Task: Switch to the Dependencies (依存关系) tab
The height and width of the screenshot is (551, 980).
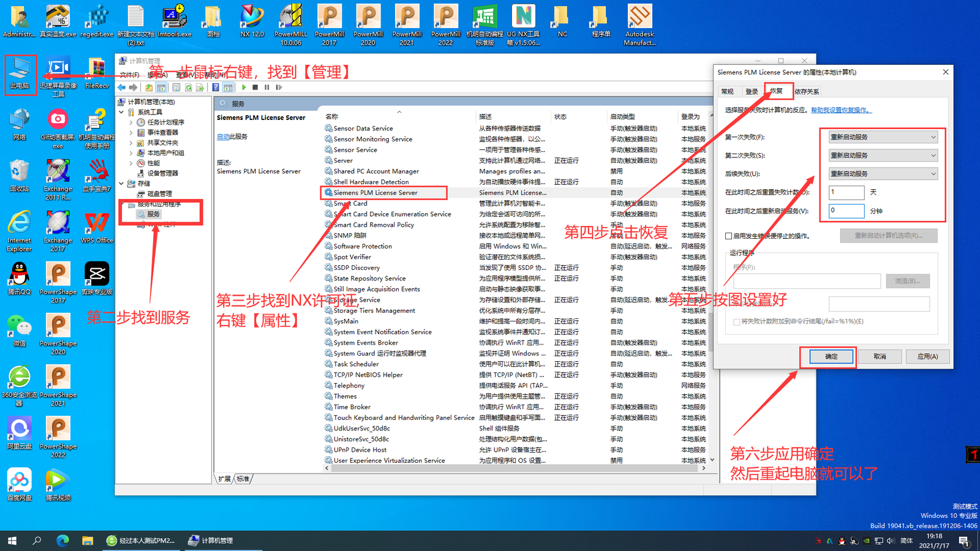Action: 807,91
